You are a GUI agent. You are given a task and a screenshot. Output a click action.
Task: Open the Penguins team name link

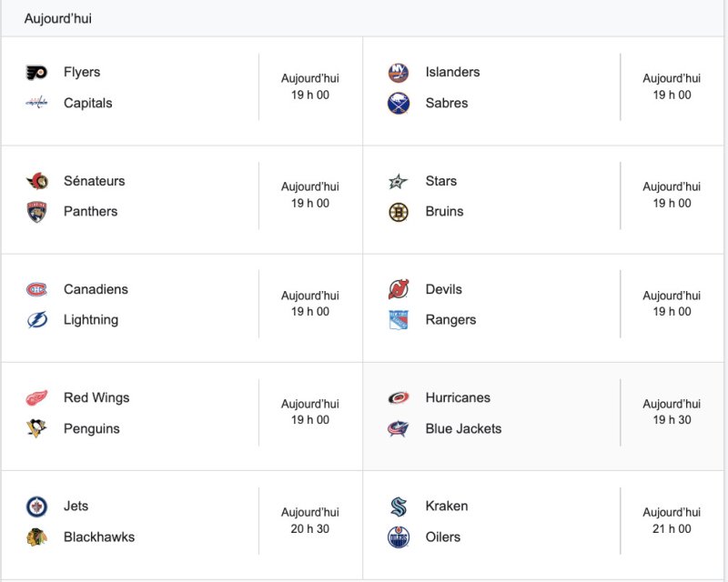pyautogui.click(x=92, y=428)
